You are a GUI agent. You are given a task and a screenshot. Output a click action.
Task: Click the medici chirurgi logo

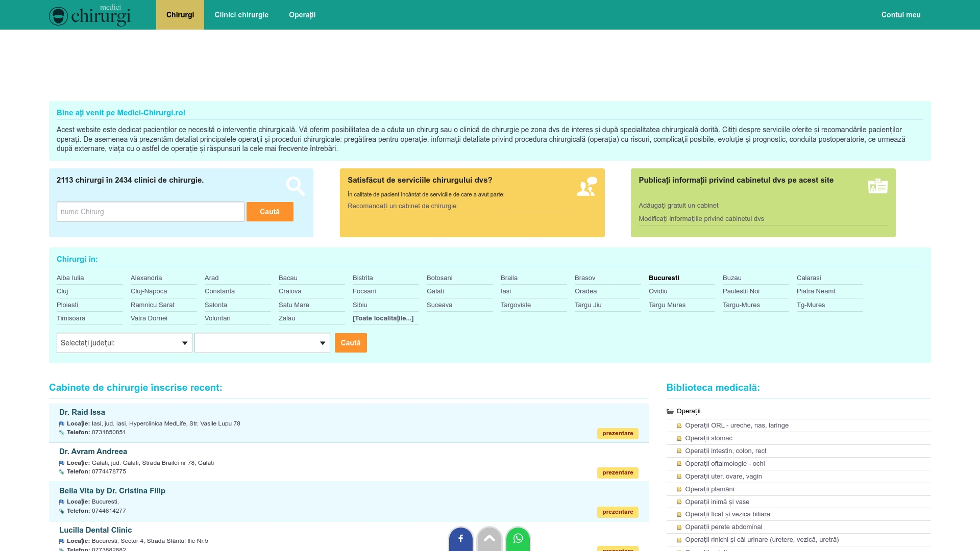[x=90, y=14]
